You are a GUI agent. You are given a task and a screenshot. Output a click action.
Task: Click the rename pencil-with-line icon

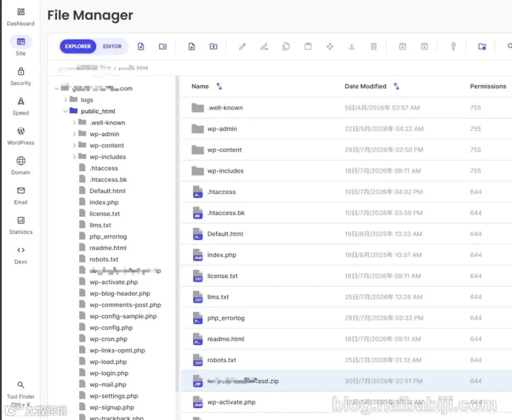(x=264, y=46)
